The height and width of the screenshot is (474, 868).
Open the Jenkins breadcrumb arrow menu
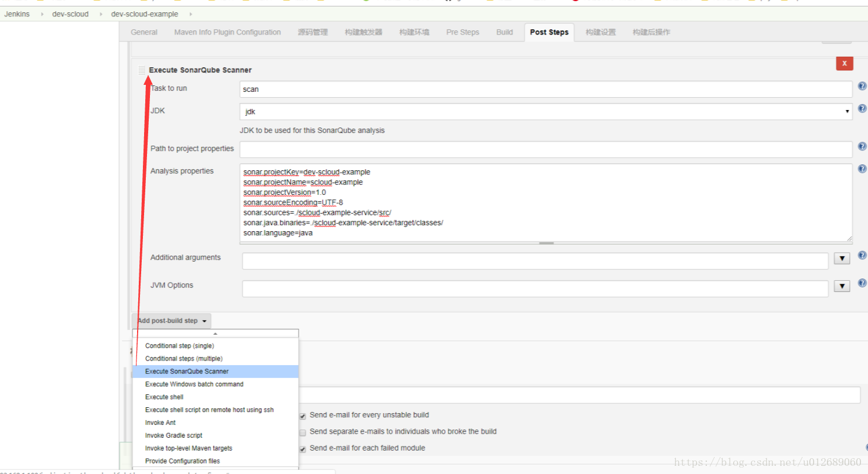click(42, 14)
